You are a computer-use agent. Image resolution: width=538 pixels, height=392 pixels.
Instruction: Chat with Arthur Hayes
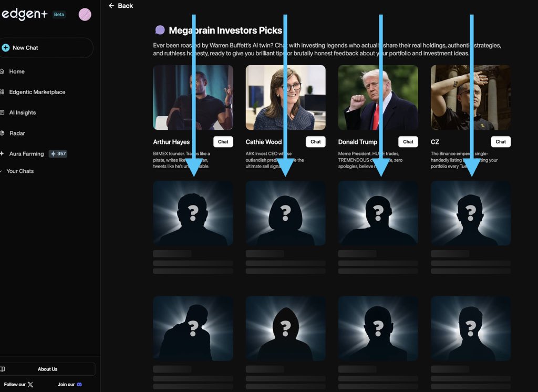click(x=223, y=142)
